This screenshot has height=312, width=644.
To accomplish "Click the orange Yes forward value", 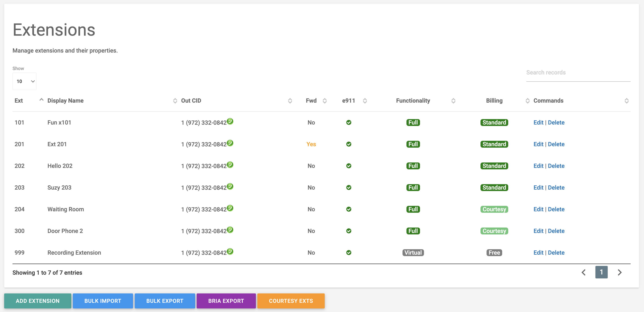I will pos(311,144).
